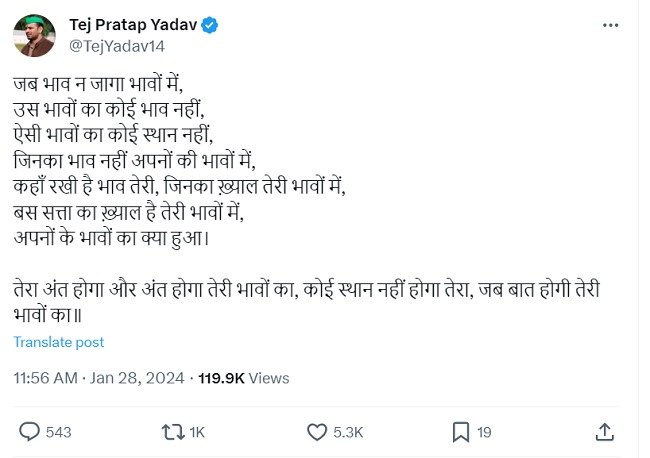The height and width of the screenshot is (458, 650).
Task: Click the Jan 28, 2024 date
Action: click(140, 378)
